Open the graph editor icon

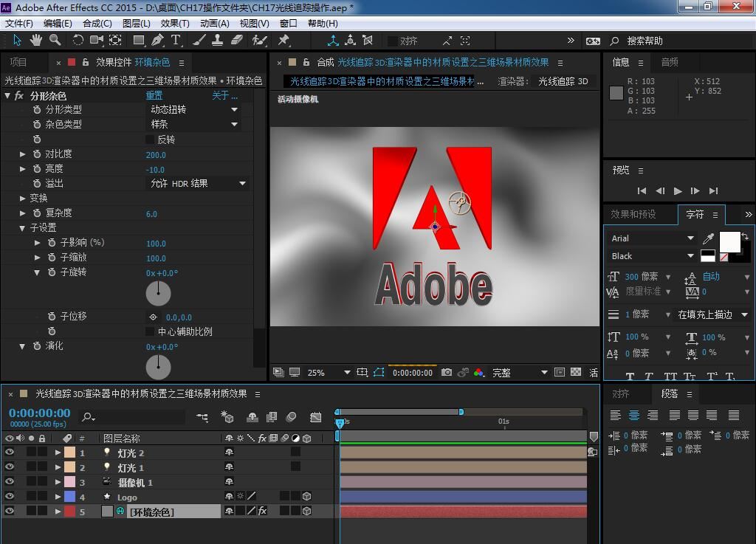pyautogui.click(x=316, y=417)
